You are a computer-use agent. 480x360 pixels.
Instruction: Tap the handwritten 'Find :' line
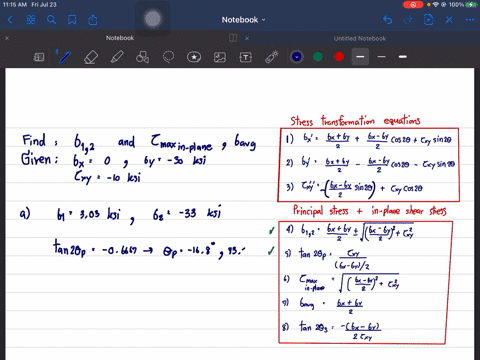[139, 143]
